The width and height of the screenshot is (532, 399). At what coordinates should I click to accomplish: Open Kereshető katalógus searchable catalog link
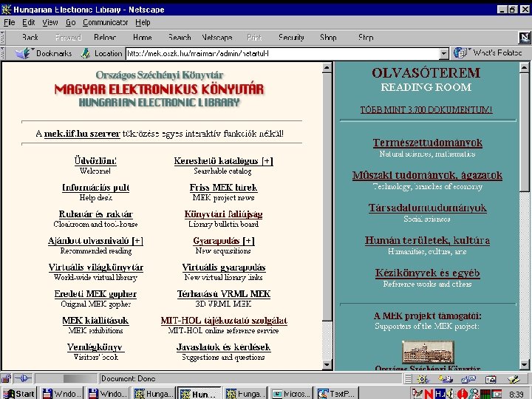coord(223,161)
